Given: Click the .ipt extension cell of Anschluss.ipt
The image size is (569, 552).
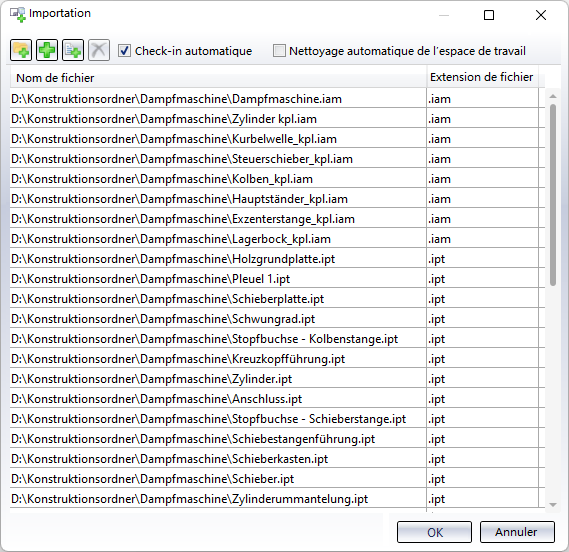Looking at the screenshot, I should (x=482, y=398).
